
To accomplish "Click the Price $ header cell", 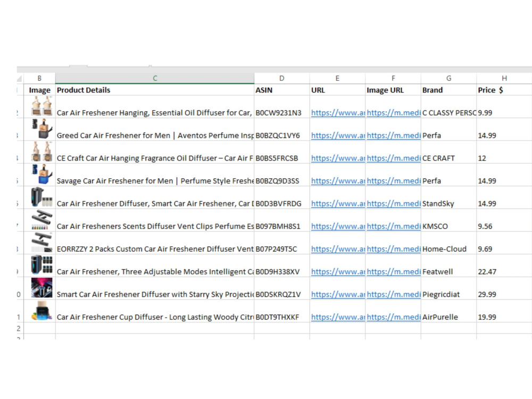I will 504,90.
